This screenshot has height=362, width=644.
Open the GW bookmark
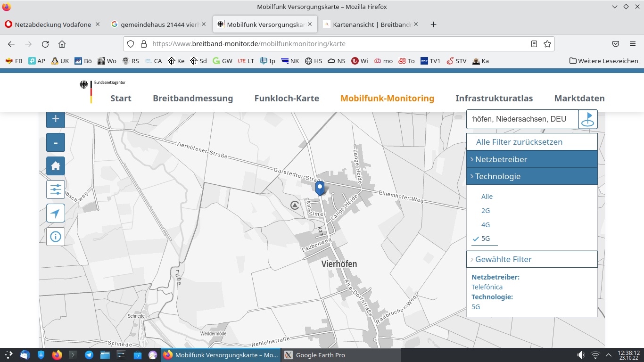(x=223, y=61)
